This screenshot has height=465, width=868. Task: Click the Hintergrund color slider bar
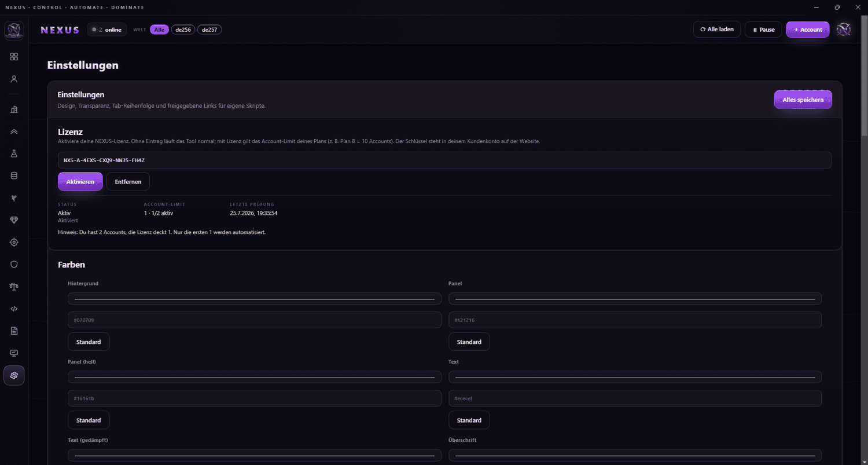(255, 299)
